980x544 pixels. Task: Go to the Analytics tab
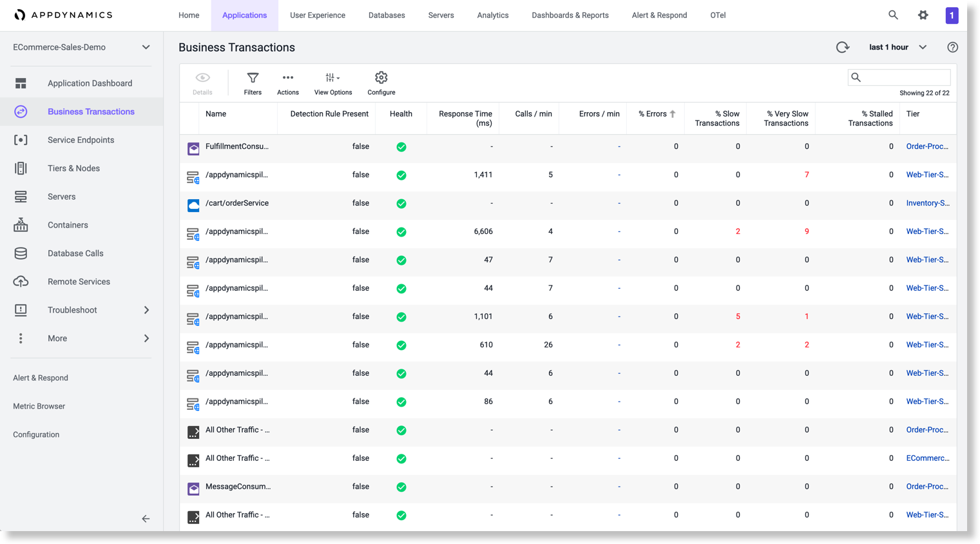(493, 15)
